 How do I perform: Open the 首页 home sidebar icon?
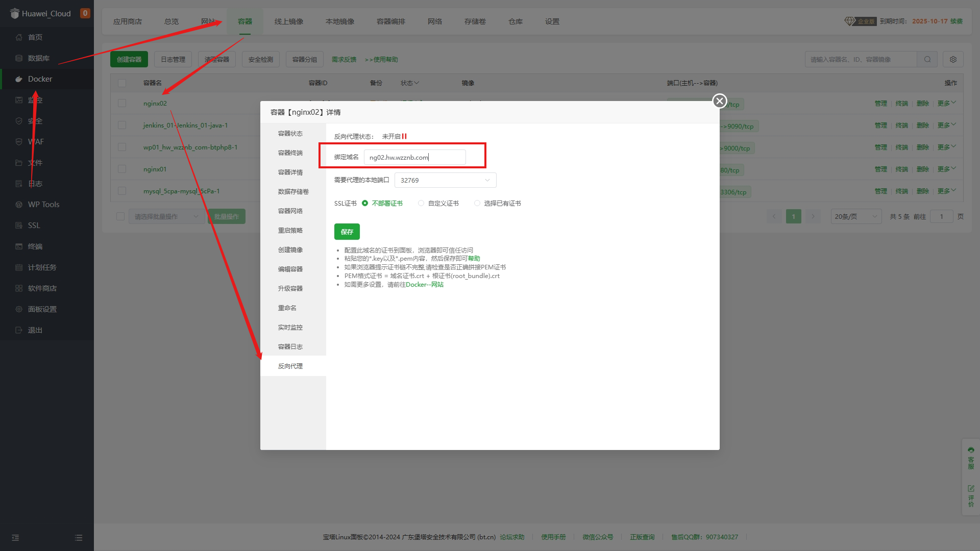click(x=19, y=37)
